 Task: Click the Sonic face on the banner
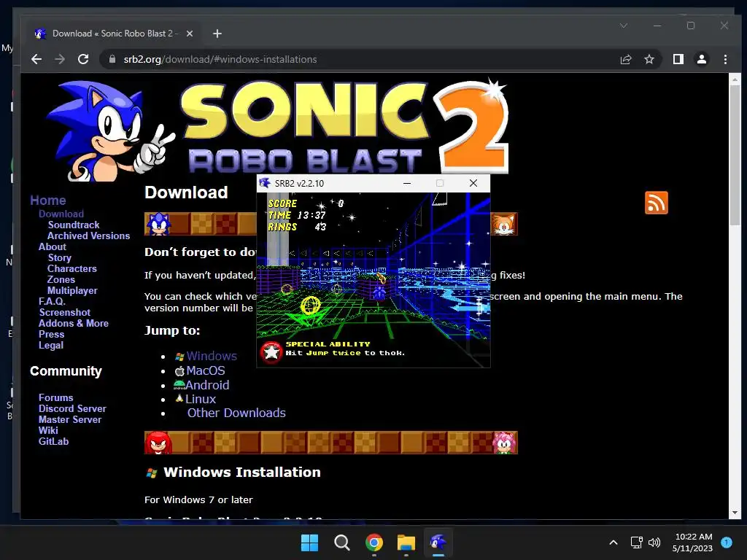[158, 224]
